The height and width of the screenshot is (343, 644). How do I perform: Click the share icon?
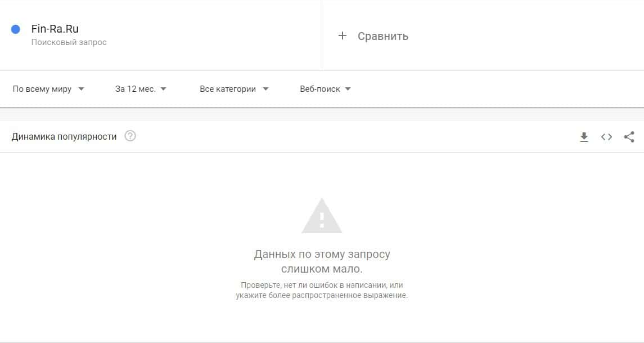point(629,137)
